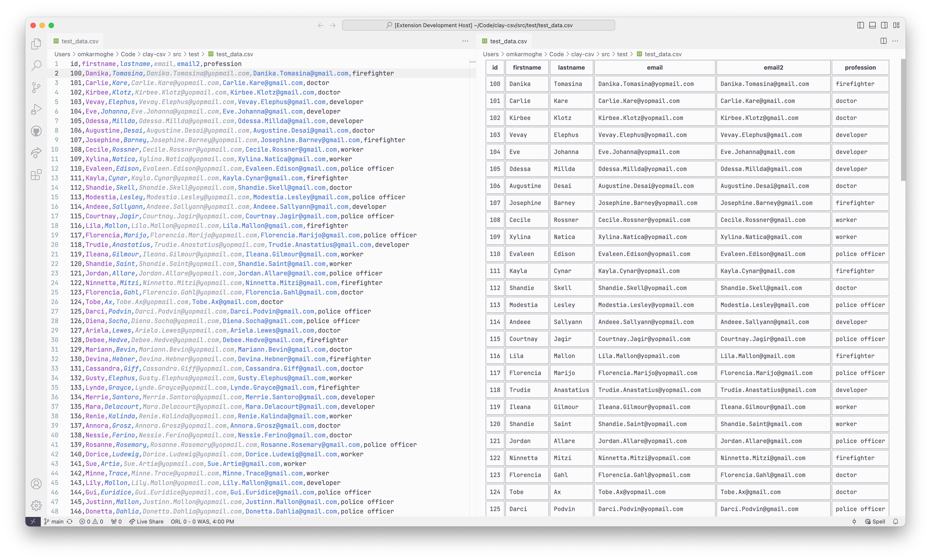931x560 pixels.
Task: Open the Source Control view
Action: tap(36, 88)
